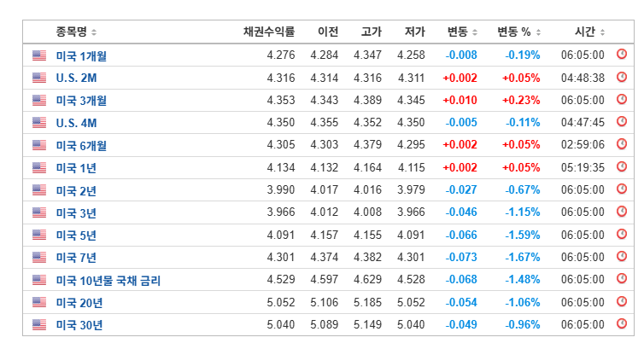Screen dimensions: 644x349
Task: Click the US flag icon beside 미국 20년
Action: [x=39, y=302]
